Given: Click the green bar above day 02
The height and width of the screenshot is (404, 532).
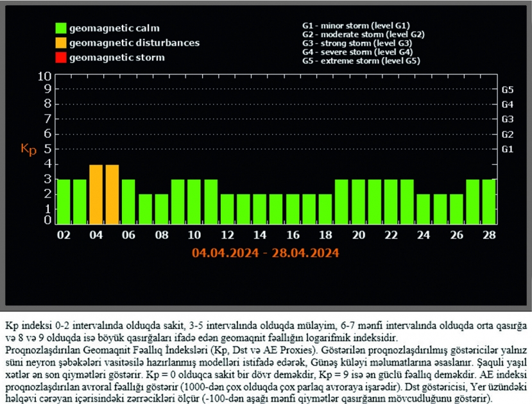Looking at the screenshot, I should coord(64,201).
